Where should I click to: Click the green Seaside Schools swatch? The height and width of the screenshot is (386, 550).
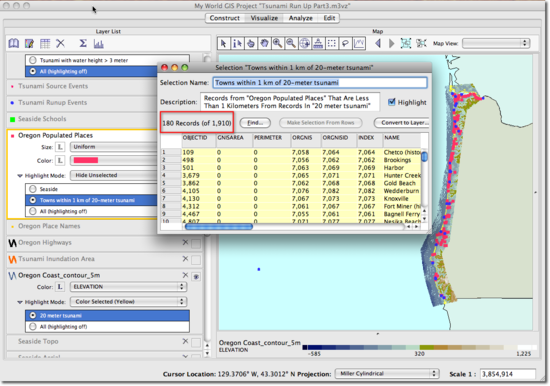(x=12, y=119)
